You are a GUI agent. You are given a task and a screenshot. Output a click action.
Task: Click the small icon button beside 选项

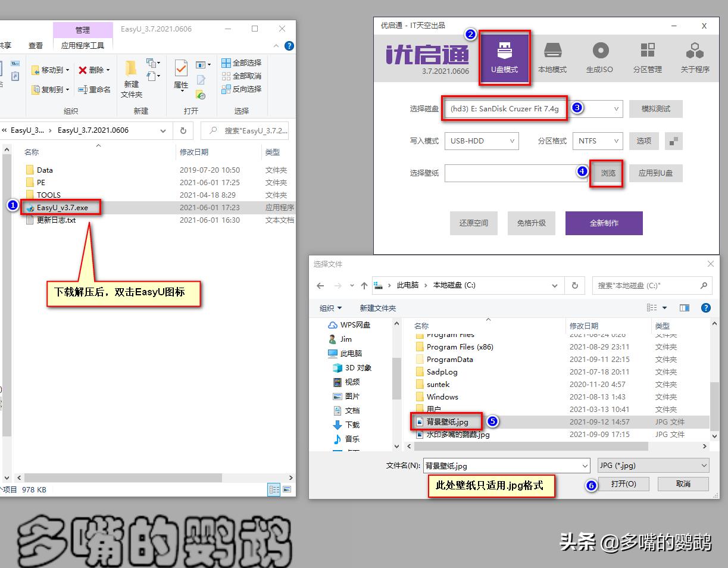674,141
